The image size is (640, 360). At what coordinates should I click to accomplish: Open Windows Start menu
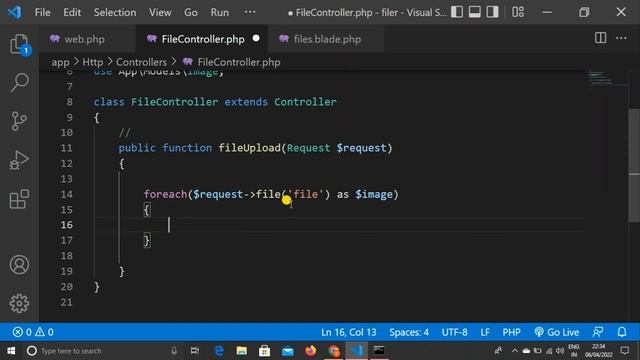click(11, 351)
